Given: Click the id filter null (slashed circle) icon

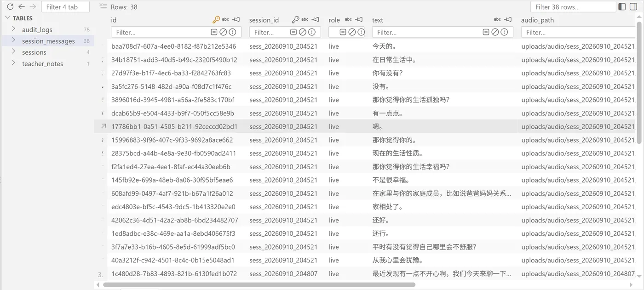Looking at the screenshot, I should tap(223, 32).
